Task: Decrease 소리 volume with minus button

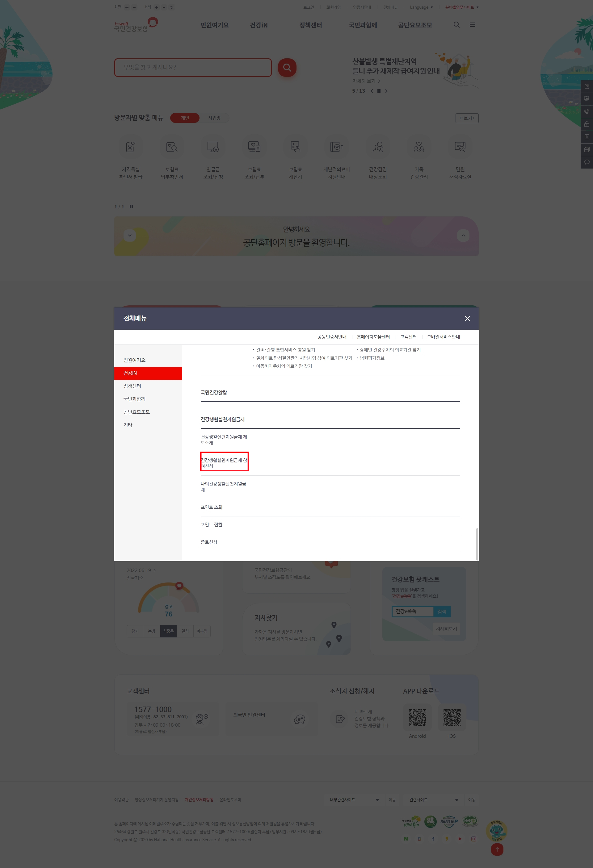Action: (x=164, y=7)
